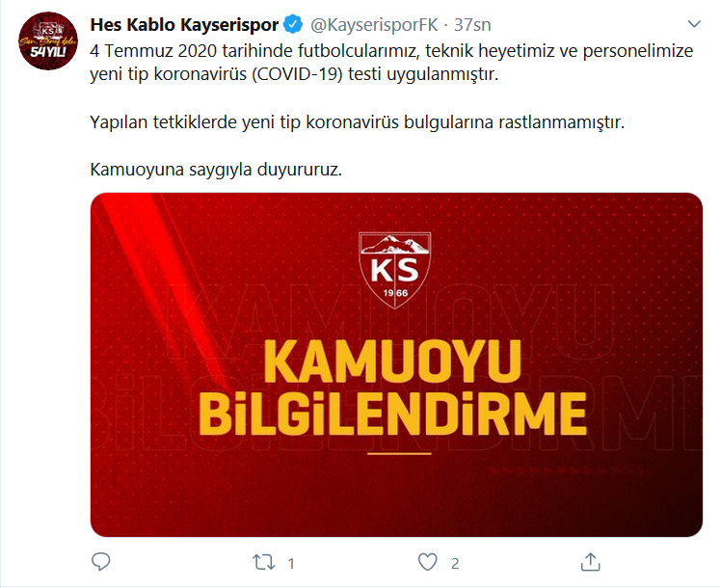Open the share tweet icon
The width and height of the screenshot is (720, 588).
(x=591, y=562)
